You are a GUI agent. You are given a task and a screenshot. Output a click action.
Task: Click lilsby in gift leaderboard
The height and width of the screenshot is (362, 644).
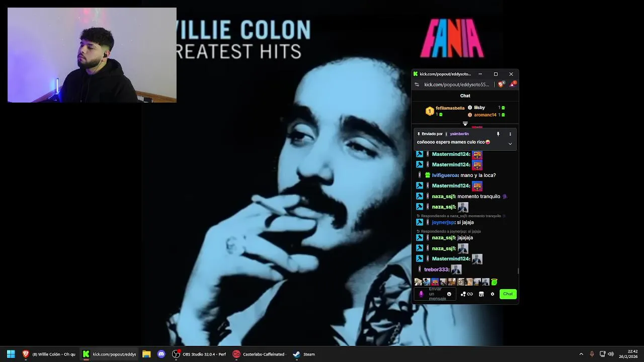479,108
